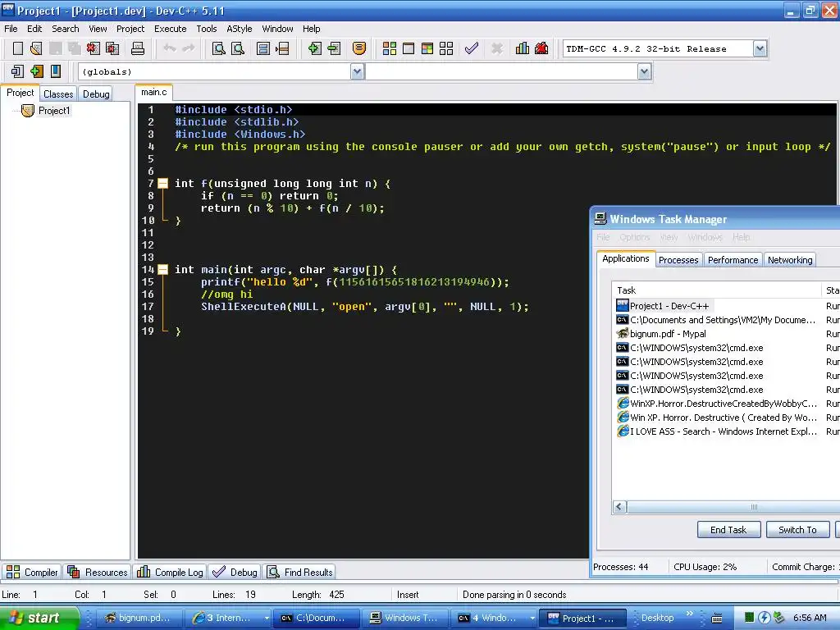Viewport: 840px width, 630px height.
Task: Open the (globals) scope dropdown
Action: (x=358, y=71)
